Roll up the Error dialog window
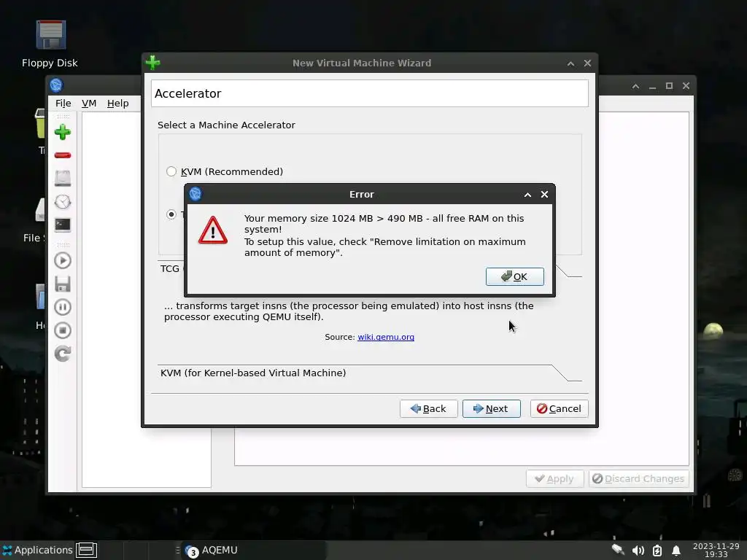 527,195
